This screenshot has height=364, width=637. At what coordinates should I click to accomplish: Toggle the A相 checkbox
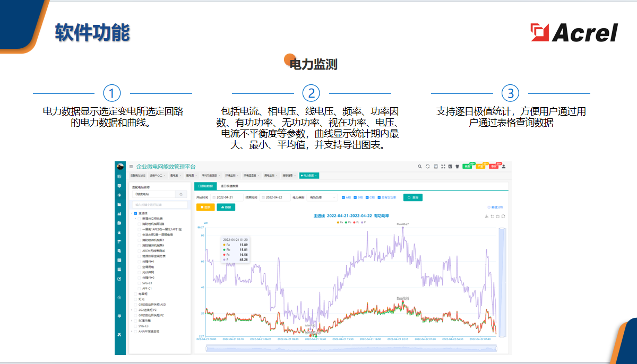(x=343, y=197)
